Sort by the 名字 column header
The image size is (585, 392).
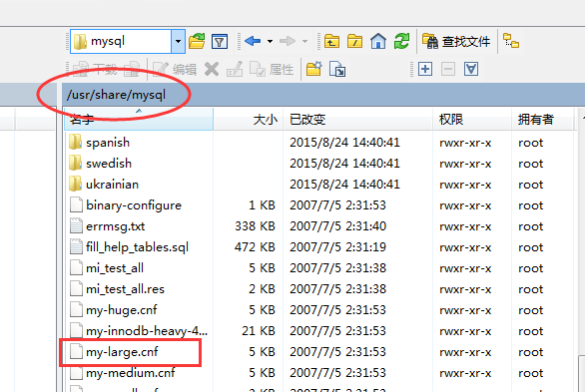[139, 120]
